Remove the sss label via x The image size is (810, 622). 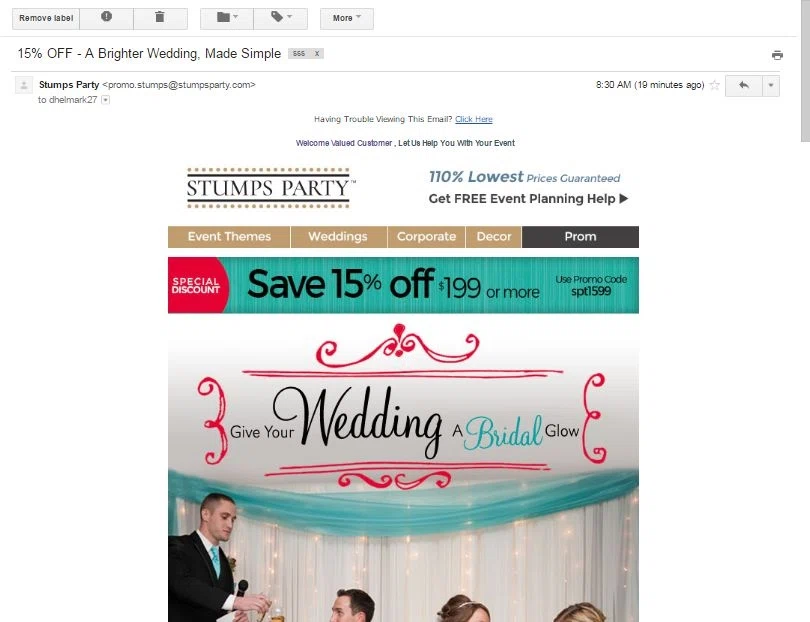coord(317,54)
